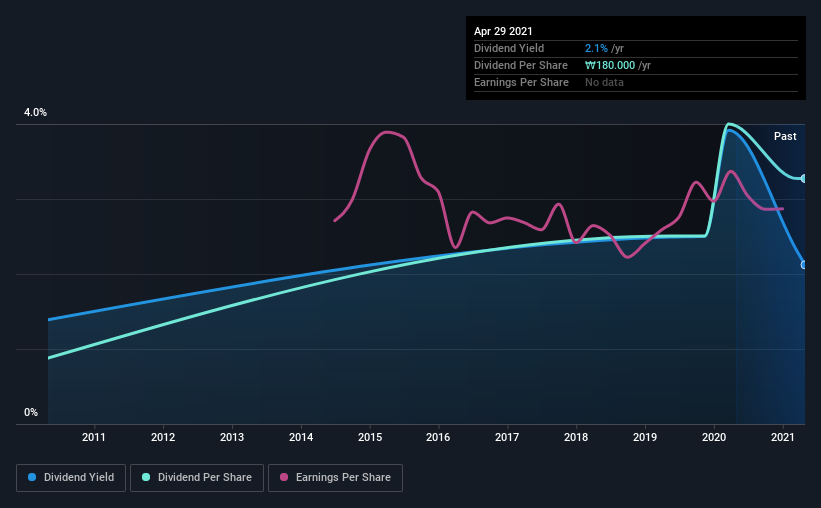The height and width of the screenshot is (508, 821).
Task: Click the 2015 x-axis label
Action: [x=370, y=437]
